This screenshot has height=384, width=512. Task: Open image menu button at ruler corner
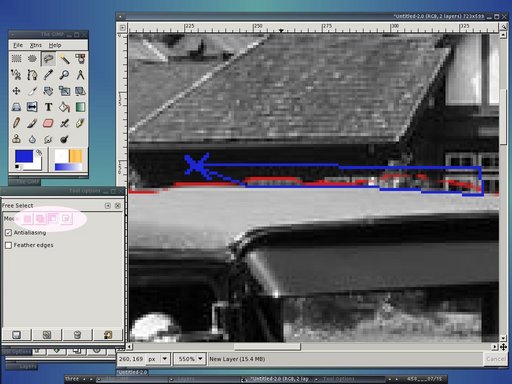123,28
